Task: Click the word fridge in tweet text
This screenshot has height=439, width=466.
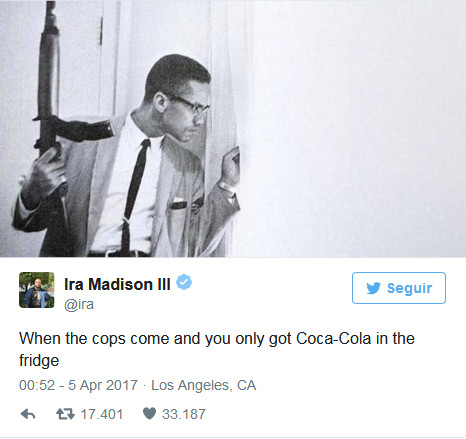Action: coord(39,361)
